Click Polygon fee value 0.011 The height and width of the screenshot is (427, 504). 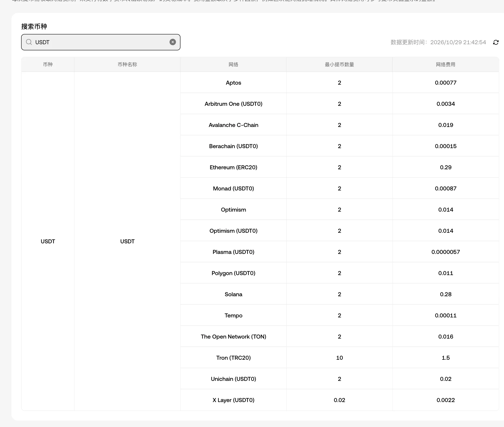pos(445,273)
